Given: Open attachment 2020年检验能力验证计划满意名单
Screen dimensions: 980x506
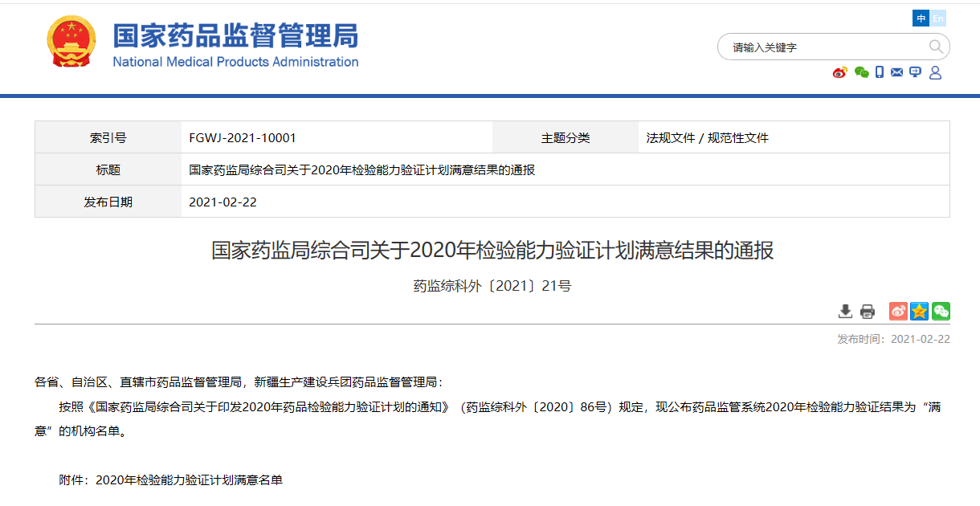Looking at the screenshot, I should tap(189, 480).
